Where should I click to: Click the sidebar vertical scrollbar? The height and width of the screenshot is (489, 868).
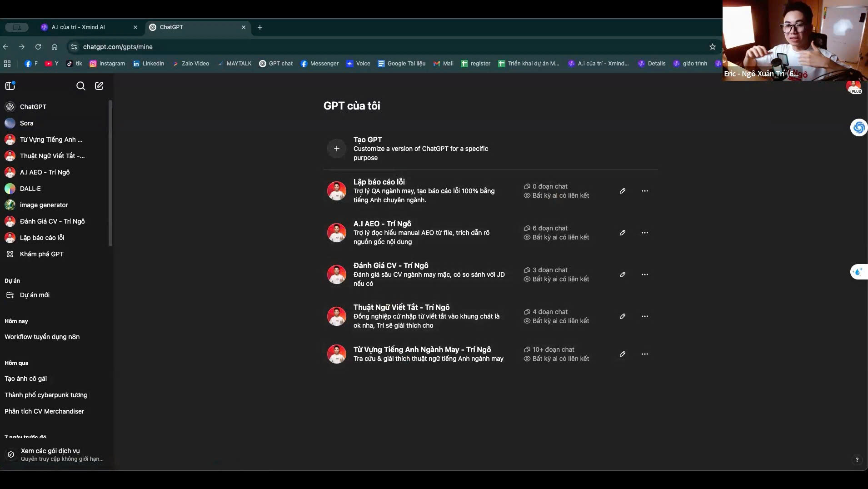[110, 173]
